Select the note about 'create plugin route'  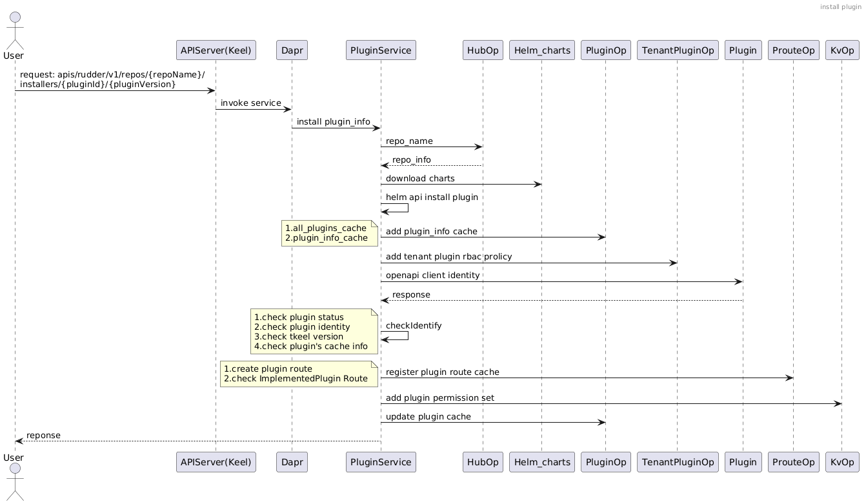(299, 374)
